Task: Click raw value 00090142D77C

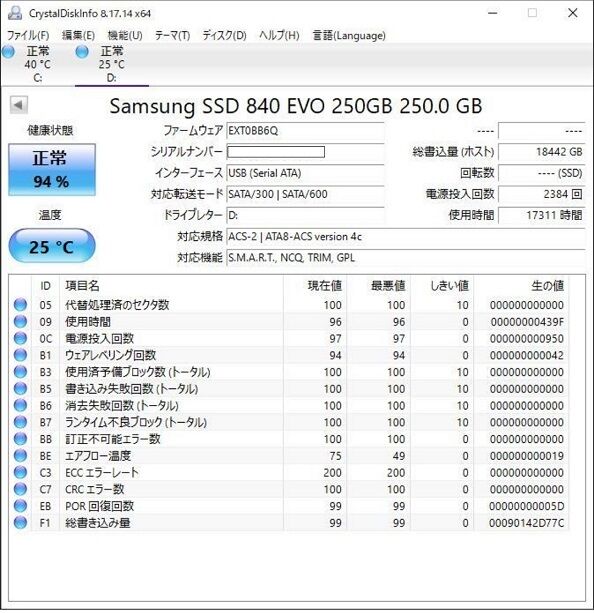Action: [x=527, y=523]
